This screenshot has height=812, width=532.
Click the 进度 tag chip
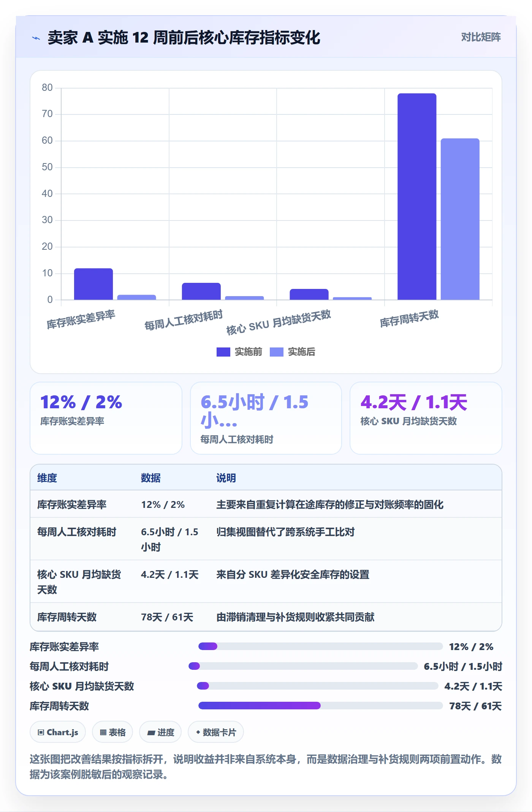point(160,732)
